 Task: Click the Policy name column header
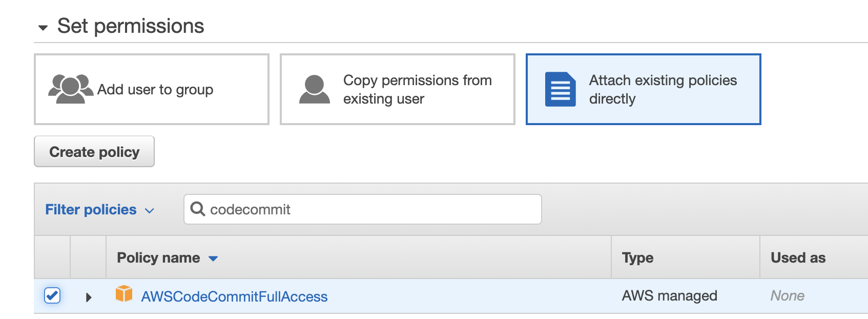158,257
